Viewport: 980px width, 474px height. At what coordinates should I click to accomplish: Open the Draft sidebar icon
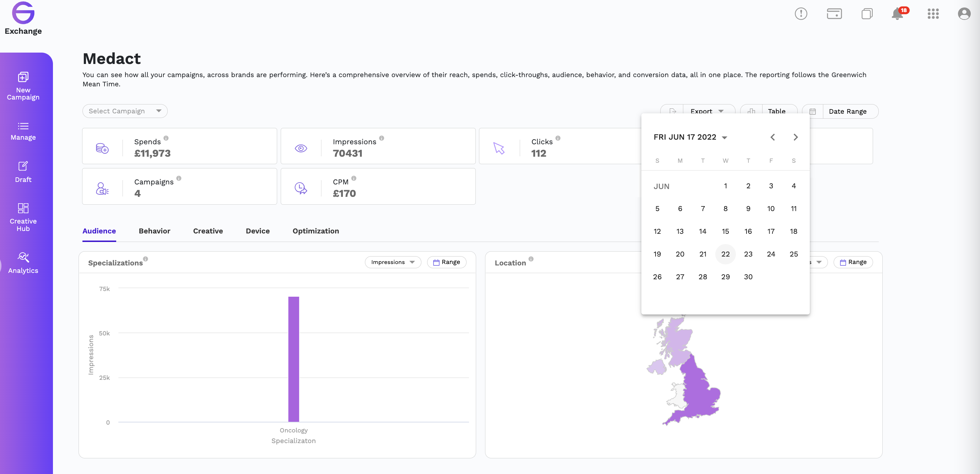tap(23, 166)
